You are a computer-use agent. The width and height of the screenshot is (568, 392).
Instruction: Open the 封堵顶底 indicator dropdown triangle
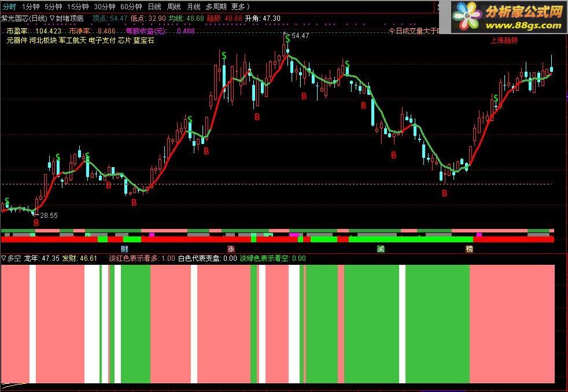pyautogui.click(x=52, y=18)
